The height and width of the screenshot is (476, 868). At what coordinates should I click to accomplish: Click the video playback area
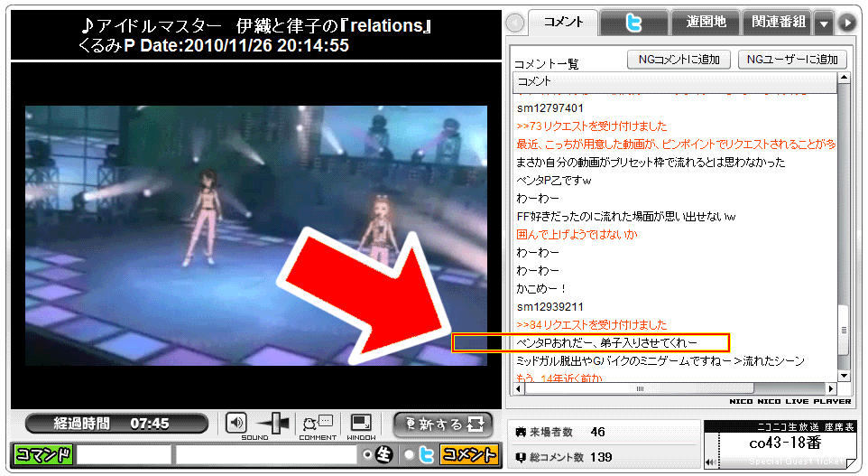click(x=255, y=236)
